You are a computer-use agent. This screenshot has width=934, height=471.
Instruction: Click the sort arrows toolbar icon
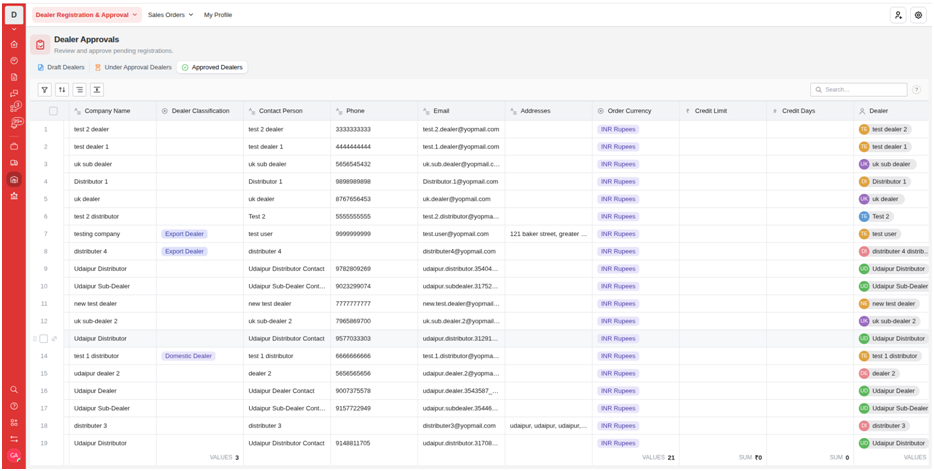coord(62,90)
